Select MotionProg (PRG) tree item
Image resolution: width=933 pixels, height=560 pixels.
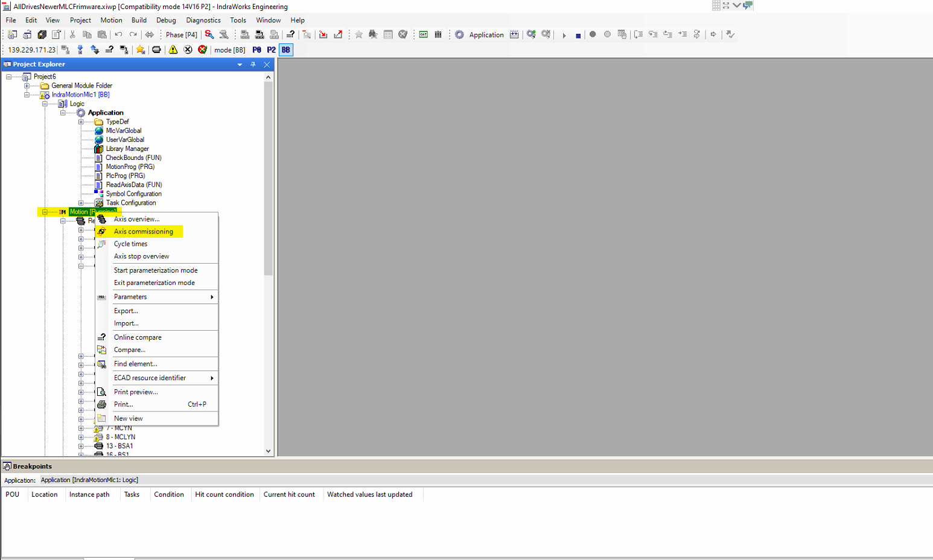[x=130, y=167]
